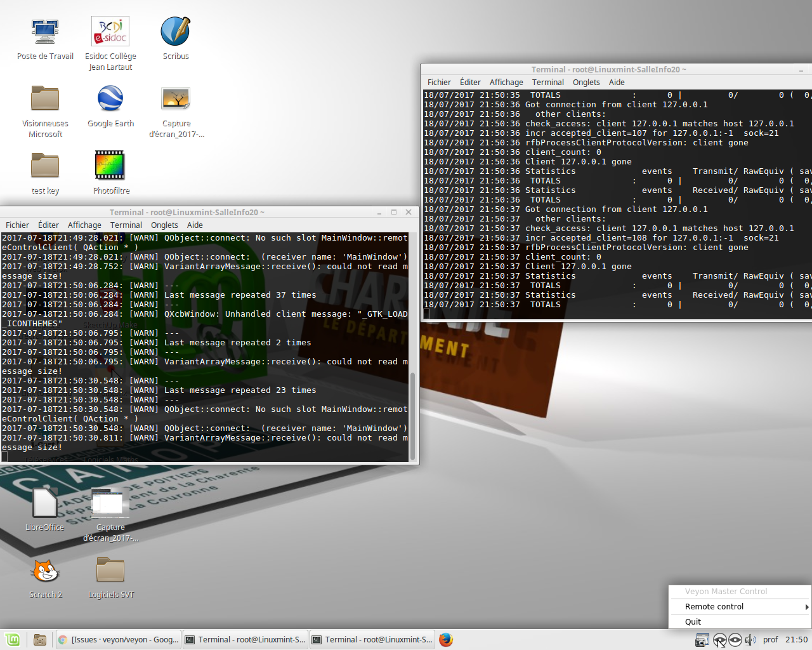812x650 pixels.
Task: Launch Scribus from the desktop
Action: (175, 38)
